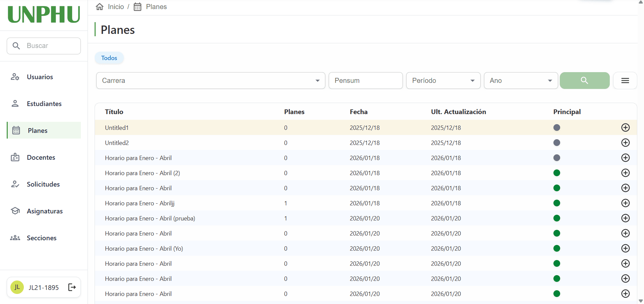Click plus icon for Horario para Enero - Abriljj
This screenshot has width=644, height=304.
[626, 203]
